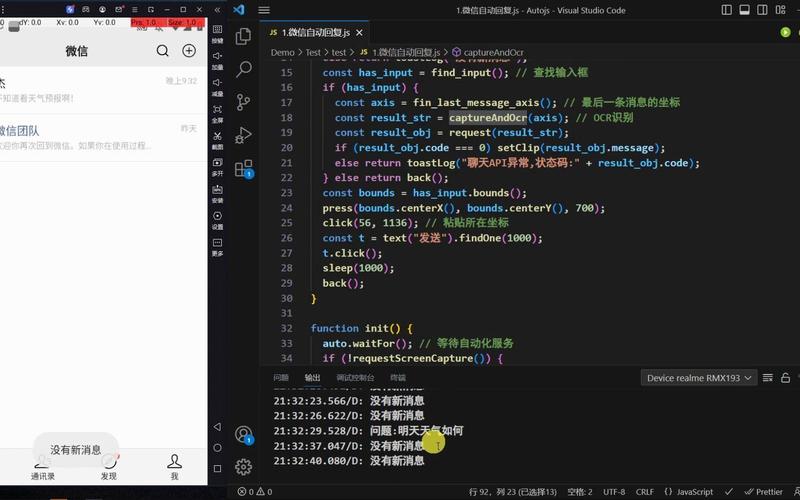Click the emulator gamepad title bar icon

point(86,9)
